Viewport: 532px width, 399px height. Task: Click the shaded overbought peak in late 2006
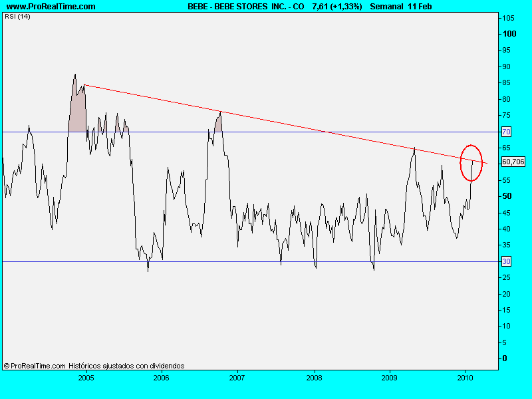(219, 124)
